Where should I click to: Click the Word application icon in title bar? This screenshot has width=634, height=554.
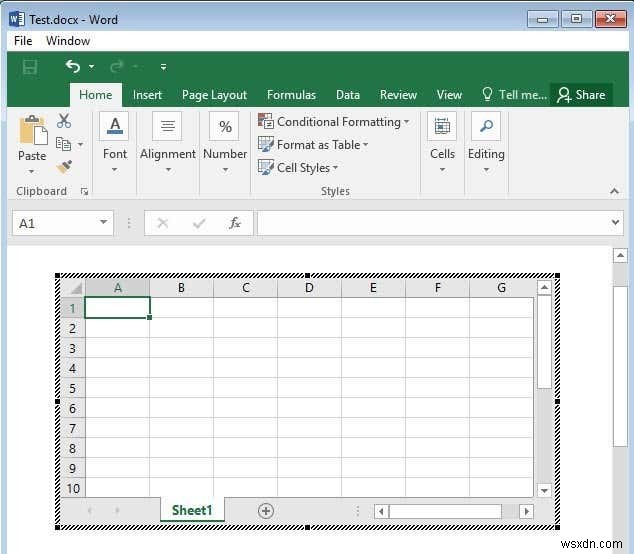click(x=17, y=19)
